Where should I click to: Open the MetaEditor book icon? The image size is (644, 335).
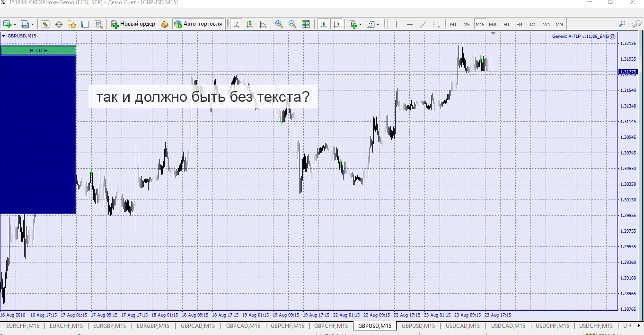click(x=165, y=24)
